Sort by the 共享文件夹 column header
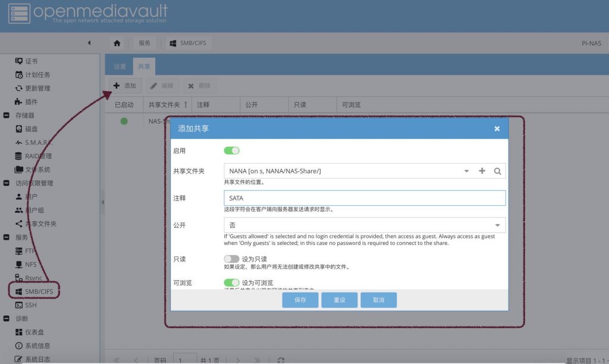Screen dimensions: 609x364 tap(167, 105)
